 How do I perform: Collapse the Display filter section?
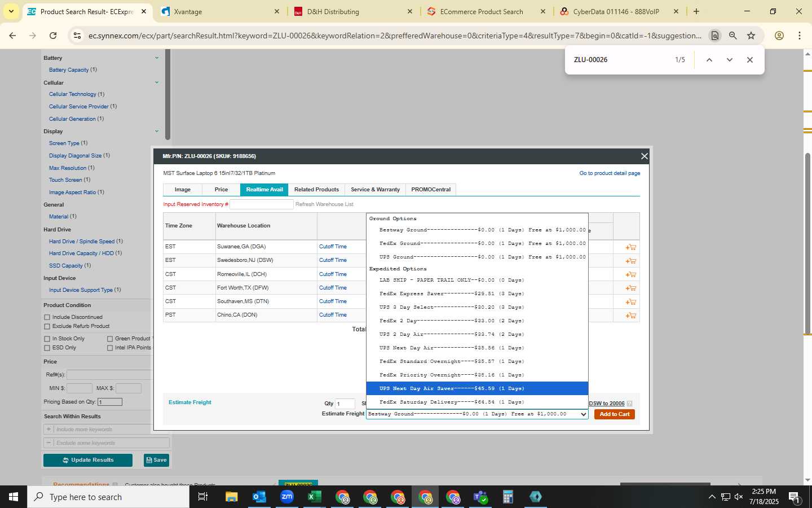tap(157, 131)
